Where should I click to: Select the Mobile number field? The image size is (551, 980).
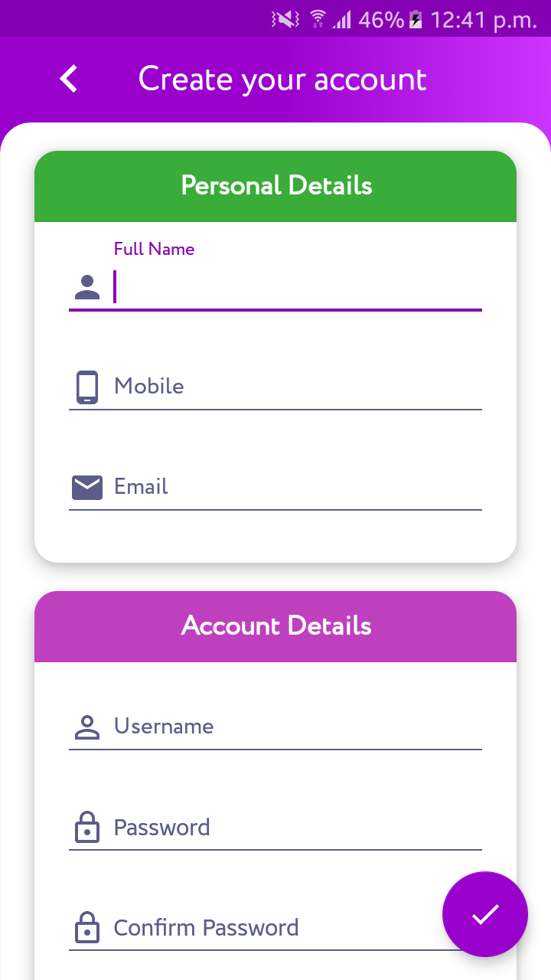click(275, 387)
